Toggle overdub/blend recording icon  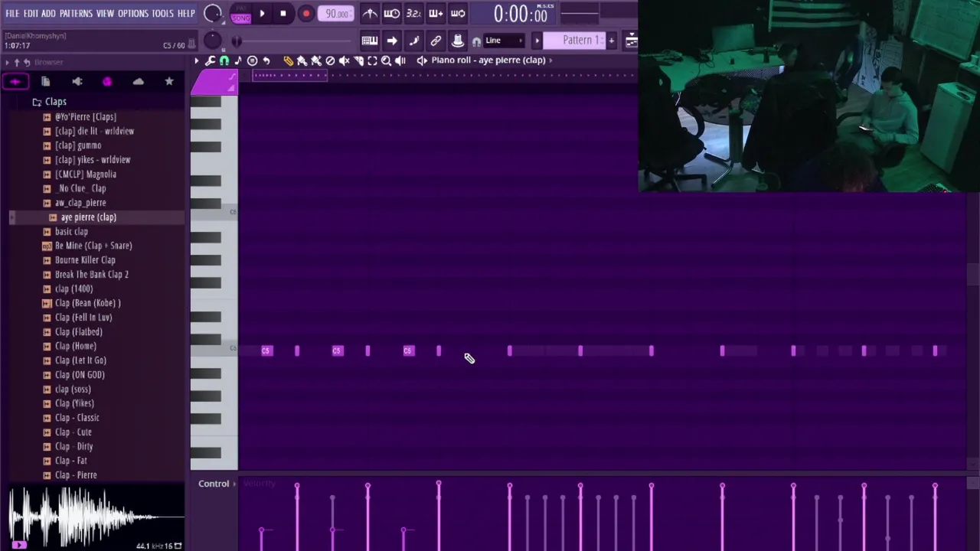point(436,13)
